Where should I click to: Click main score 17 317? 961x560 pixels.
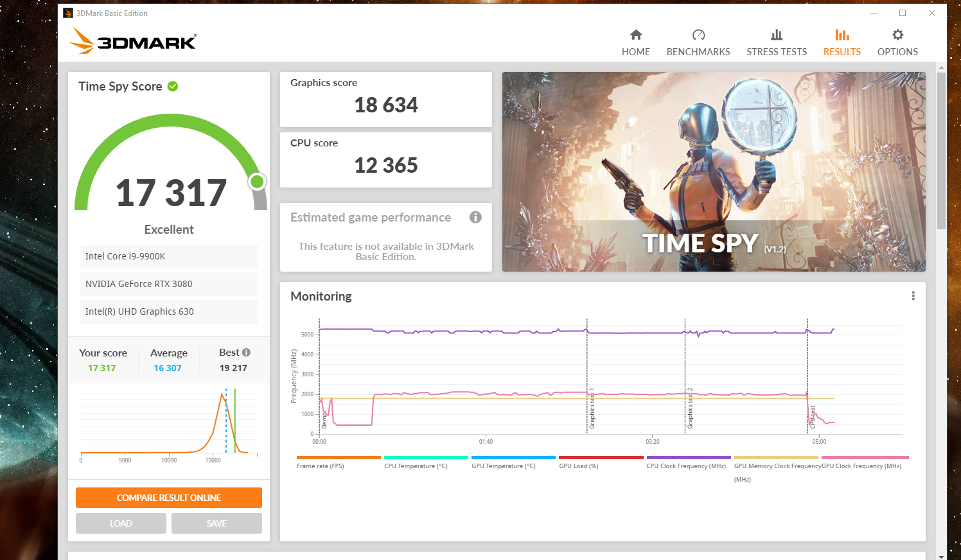[171, 193]
